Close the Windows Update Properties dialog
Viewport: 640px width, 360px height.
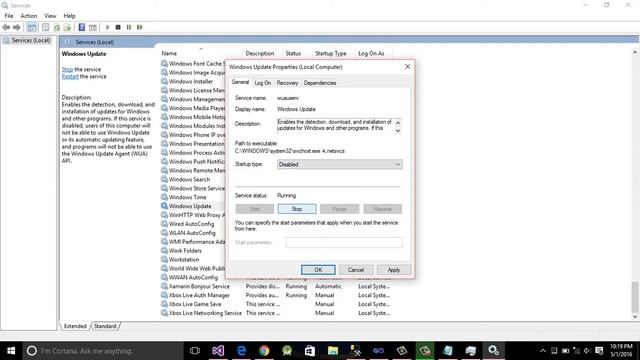tap(407, 67)
